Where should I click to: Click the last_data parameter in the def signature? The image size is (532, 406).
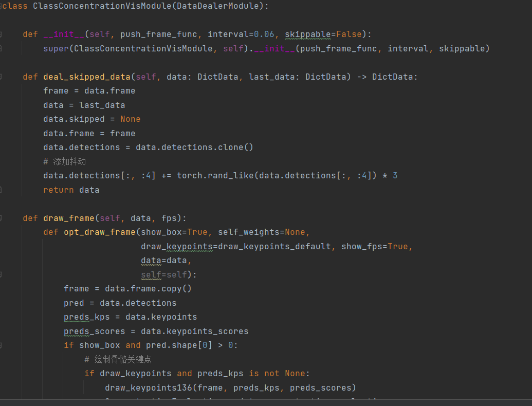point(272,77)
